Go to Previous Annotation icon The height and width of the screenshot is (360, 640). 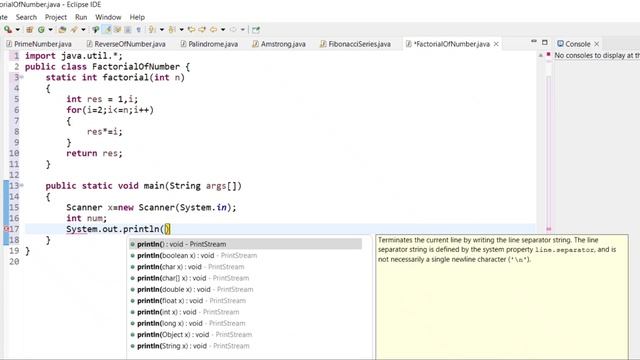coord(172,29)
